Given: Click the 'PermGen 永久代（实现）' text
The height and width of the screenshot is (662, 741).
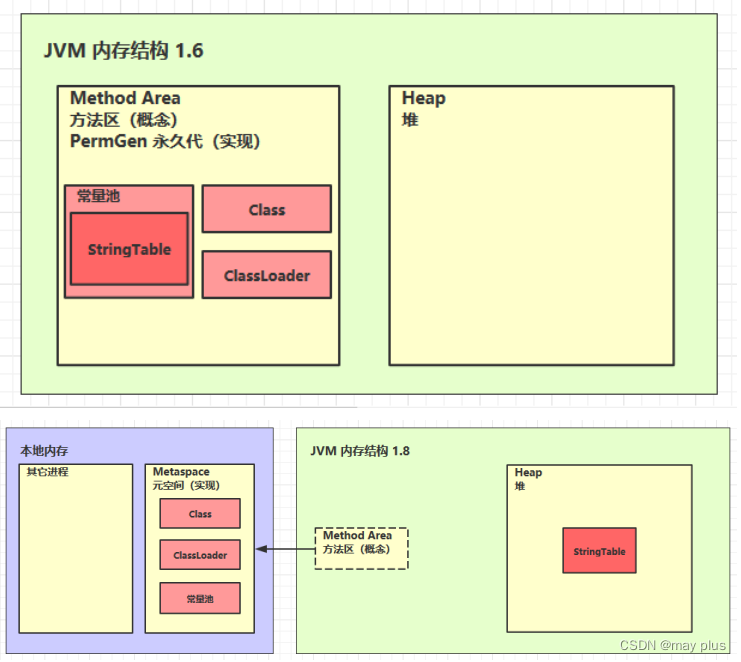Looking at the screenshot, I should (x=165, y=141).
